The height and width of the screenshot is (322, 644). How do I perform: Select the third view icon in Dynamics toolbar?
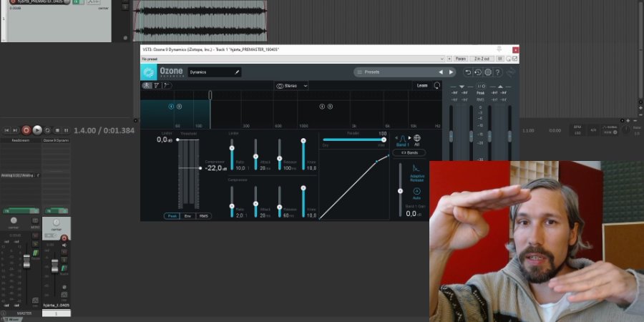coord(166,85)
